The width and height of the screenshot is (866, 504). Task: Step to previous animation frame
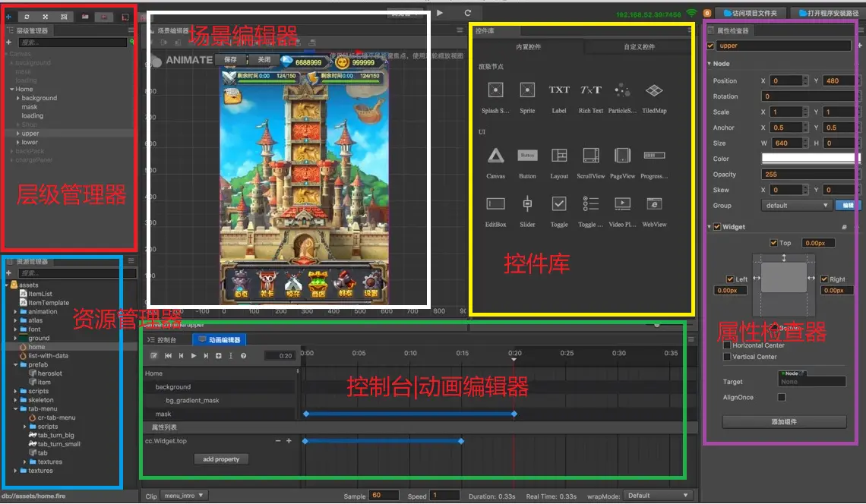pyautogui.click(x=181, y=355)
